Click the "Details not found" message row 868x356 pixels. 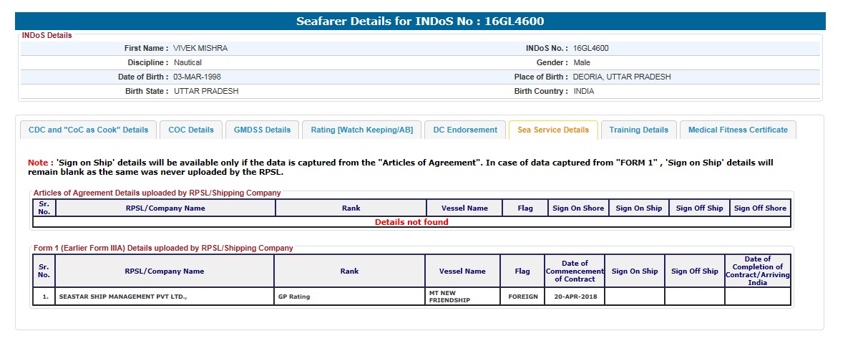(411, 222)
